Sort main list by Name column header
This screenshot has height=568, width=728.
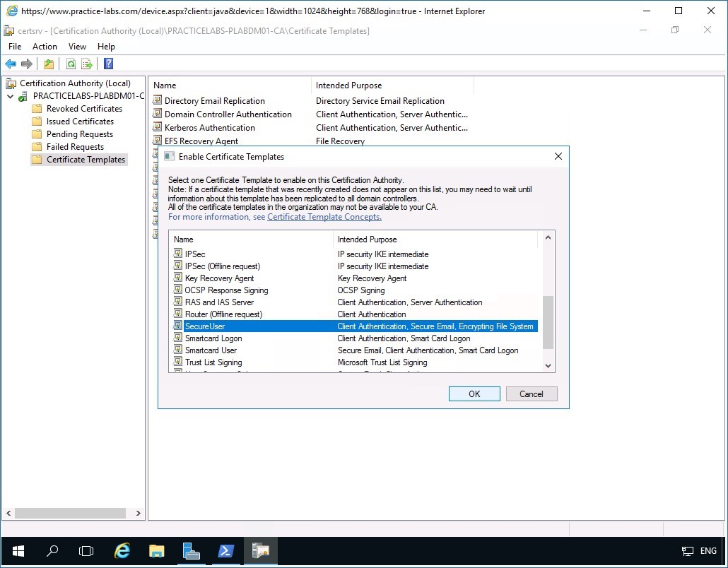click(230, 85)
